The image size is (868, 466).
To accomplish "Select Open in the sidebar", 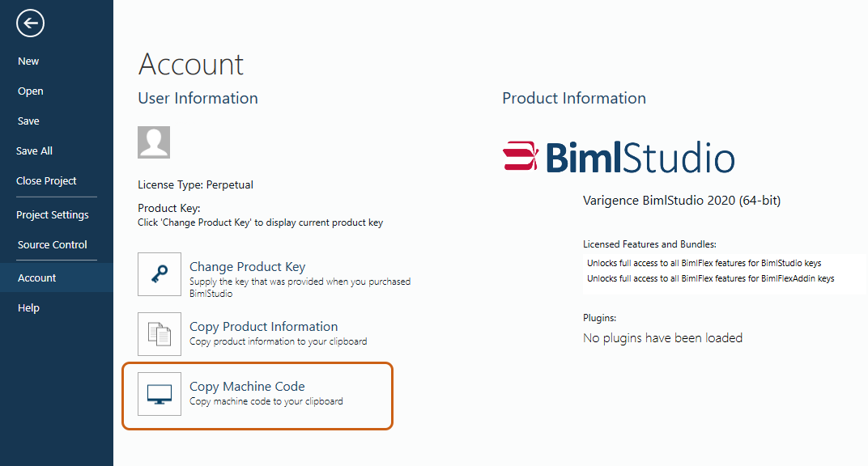I will pos(31,91).
